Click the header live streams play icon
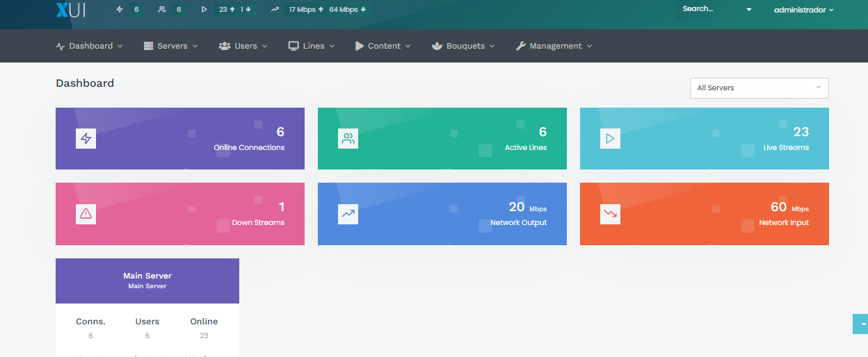 point(204,10)
